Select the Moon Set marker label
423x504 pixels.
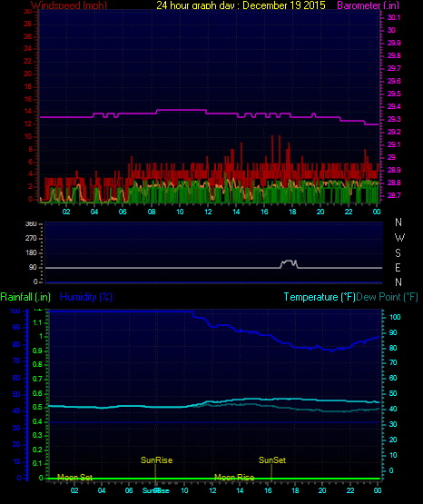click(x=74, y=478)
